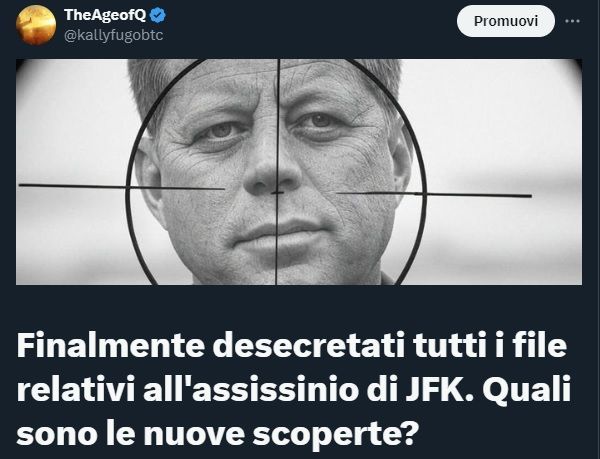Screen dimensions: 600x459
Task: Expand post options via the ellipsis
Action: (x=572, y=21)
